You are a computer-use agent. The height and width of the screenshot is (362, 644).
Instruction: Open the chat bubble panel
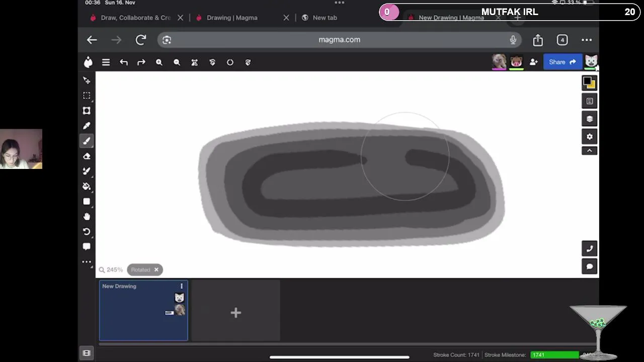click(x=589, y=266)
